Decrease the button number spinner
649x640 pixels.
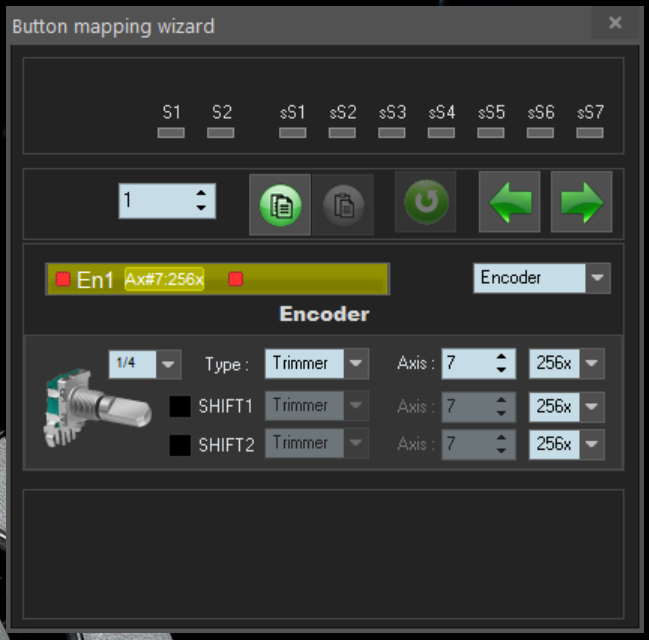pos(201,208)
